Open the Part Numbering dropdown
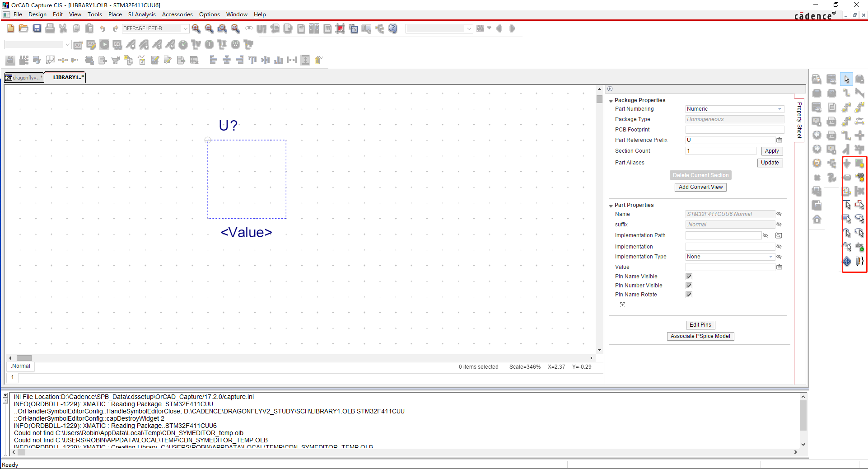The height and width of the screenshot is (469, 868). pyautogui.click(x=779, y=109)
